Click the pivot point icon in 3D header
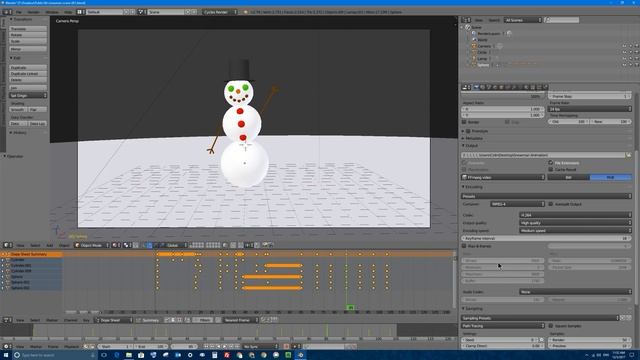The image size is (640, 360). tap(128, 245)
